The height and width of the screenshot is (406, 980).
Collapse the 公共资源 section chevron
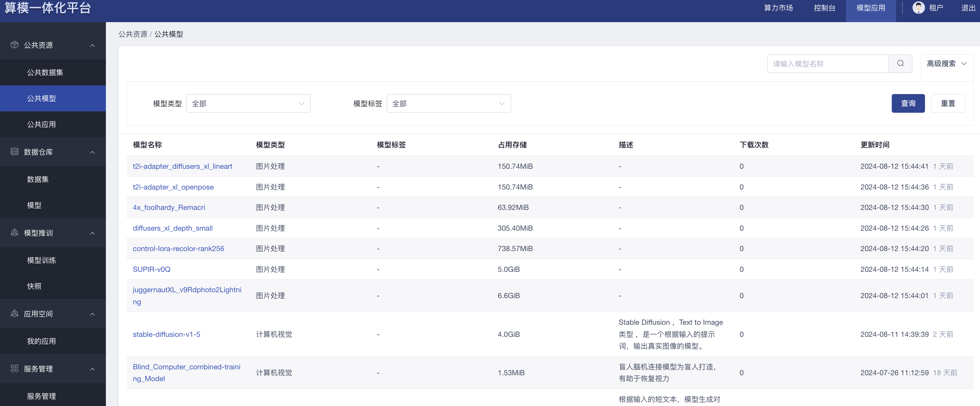click(92, 45)
